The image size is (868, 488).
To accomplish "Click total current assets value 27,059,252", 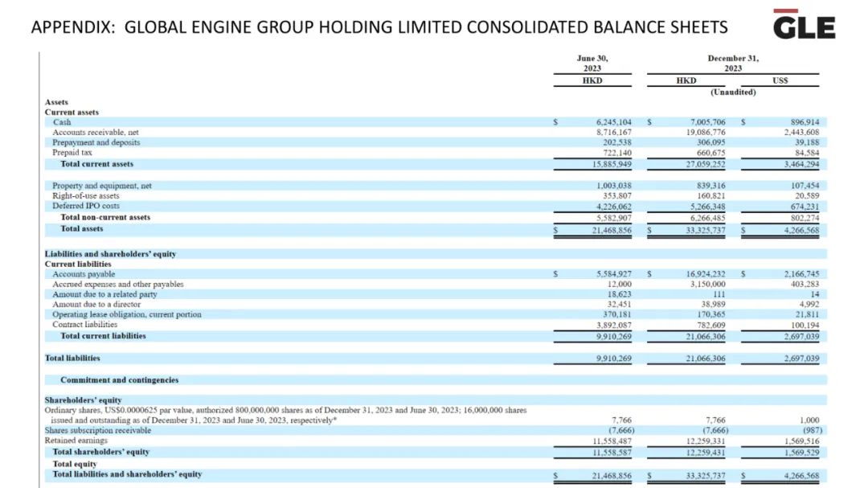I will coord(706,164).
